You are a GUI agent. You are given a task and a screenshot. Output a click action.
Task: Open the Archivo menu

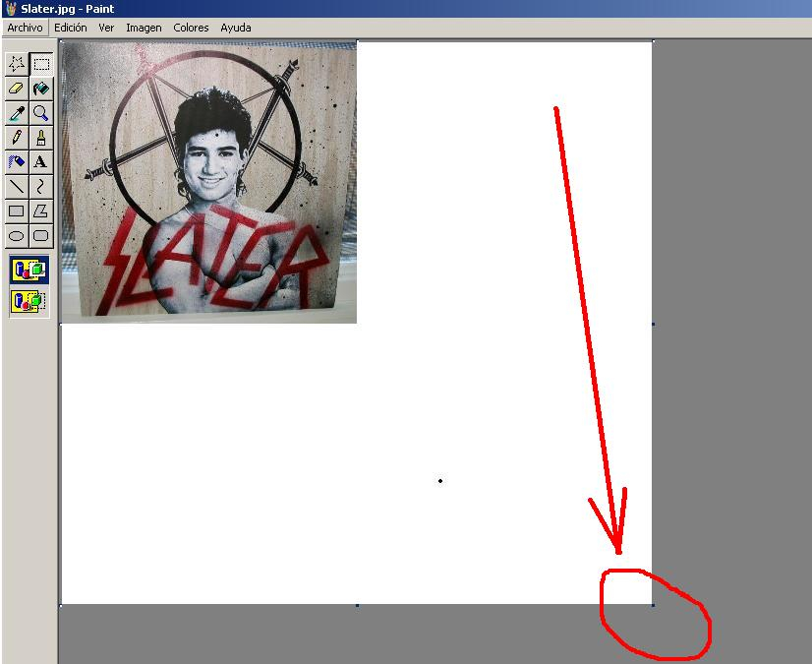25,28
